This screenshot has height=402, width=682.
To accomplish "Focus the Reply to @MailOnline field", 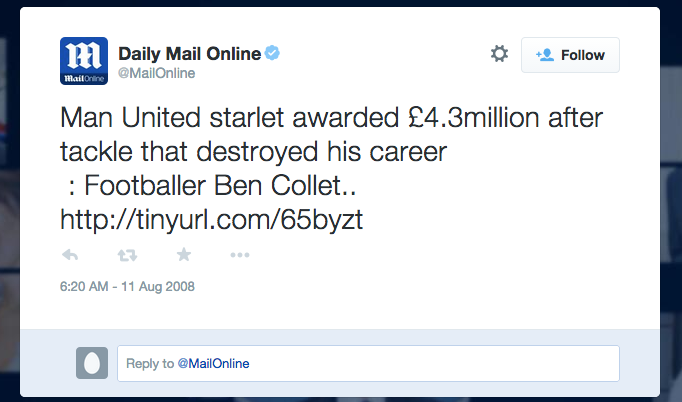I will (x=368, y=363).
